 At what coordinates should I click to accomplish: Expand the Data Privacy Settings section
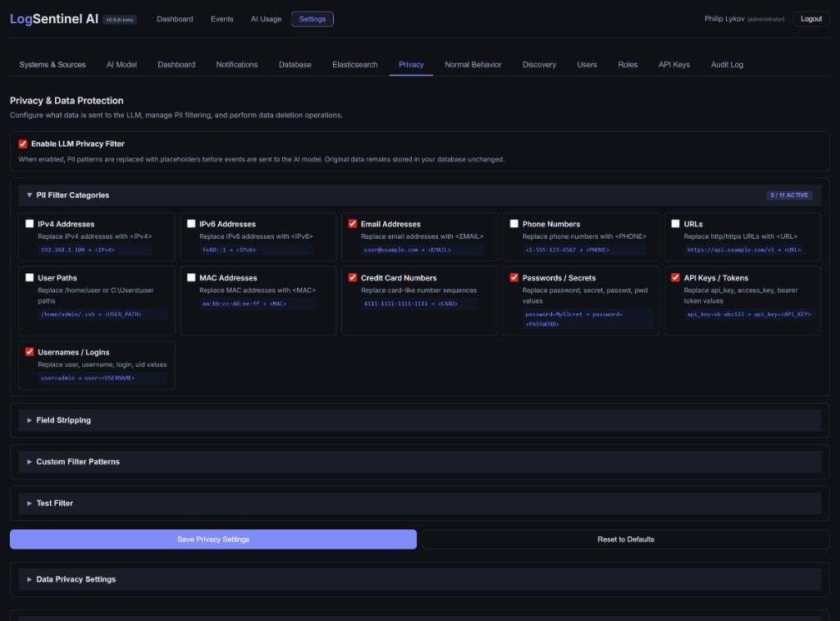pyautogui.click(x=419, y=579)
